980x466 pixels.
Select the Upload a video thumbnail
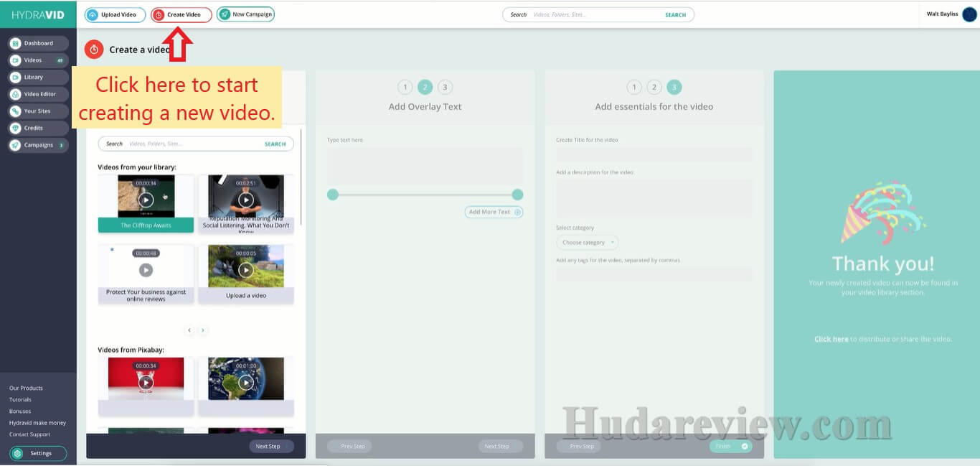point(246,274)
